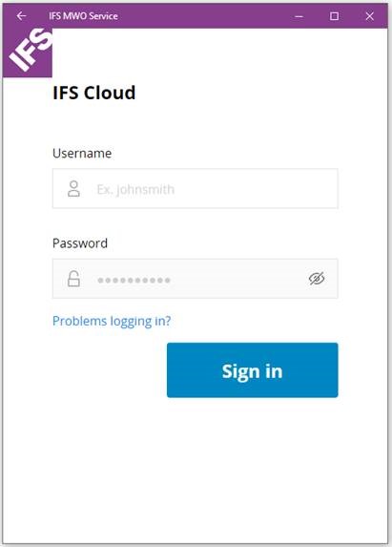The image size is (392, 547).
Task: Click the blue Sign in button
Action: (253, 370)
